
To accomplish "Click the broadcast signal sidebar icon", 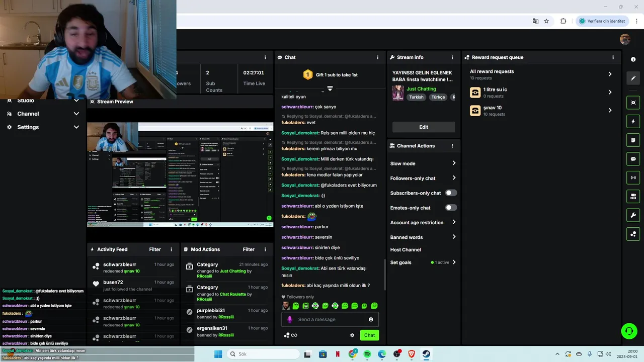I will pos(633,177).
